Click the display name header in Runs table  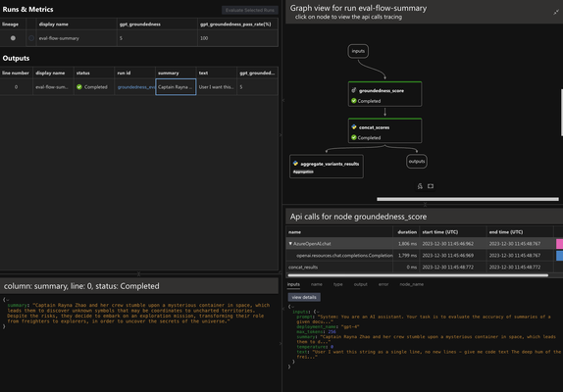pyautogui.click(x=77, y=24)
